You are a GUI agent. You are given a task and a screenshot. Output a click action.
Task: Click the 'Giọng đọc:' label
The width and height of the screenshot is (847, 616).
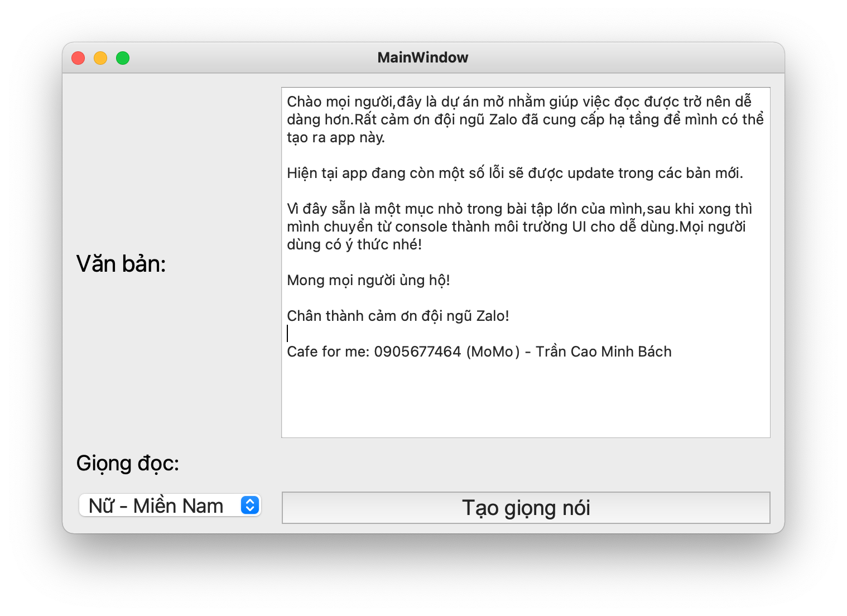128,464
